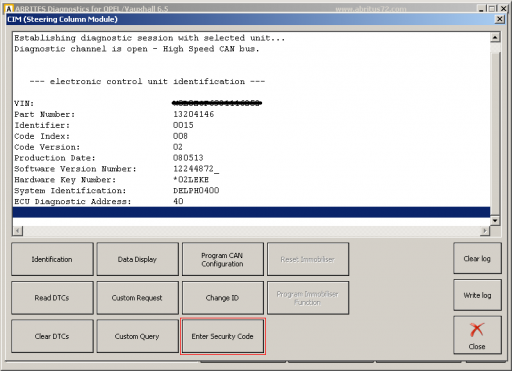Click Software Version Number value 12244872
The width and height of the screenshot is (512, 371).
coord(196,169)
